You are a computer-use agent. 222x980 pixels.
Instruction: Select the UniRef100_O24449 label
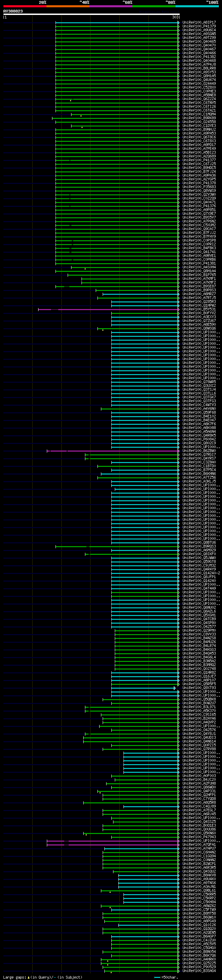(199, 83)
